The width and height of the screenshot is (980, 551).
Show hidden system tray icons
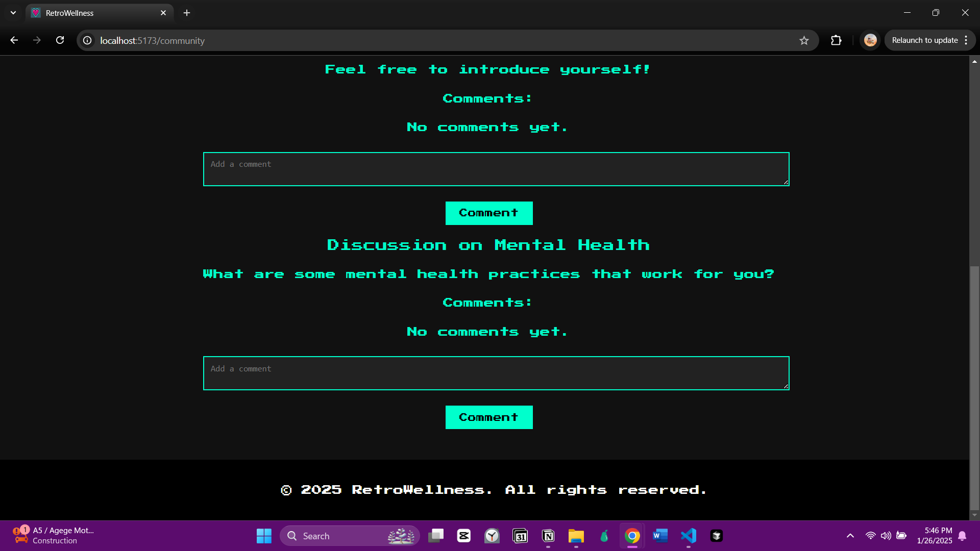coord(850,536)
